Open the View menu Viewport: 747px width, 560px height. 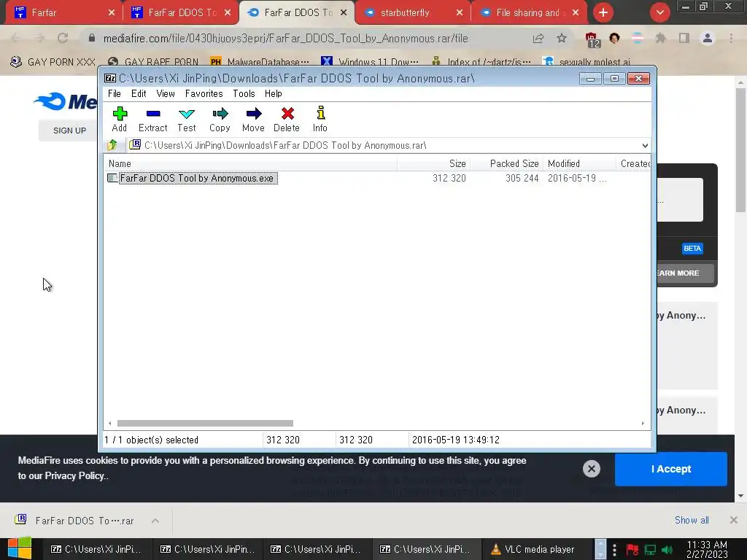[x=166, y=94]
